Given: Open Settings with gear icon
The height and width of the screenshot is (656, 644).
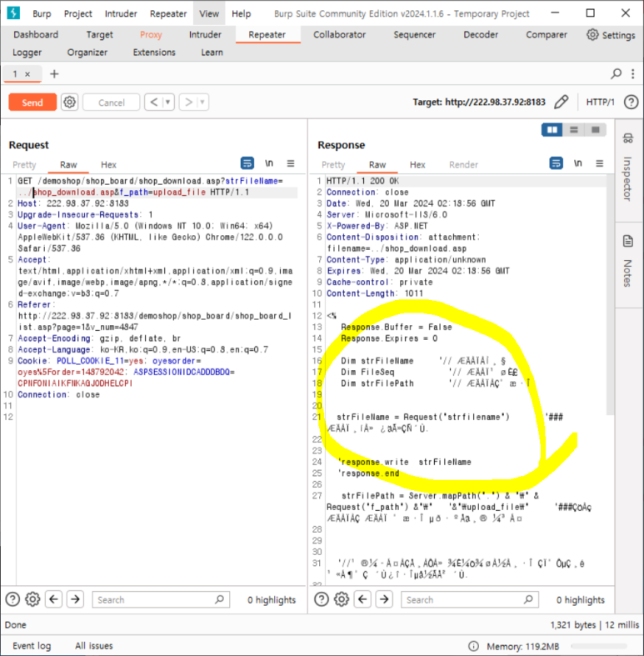Looking at the screenshot, I should (611, 35).
